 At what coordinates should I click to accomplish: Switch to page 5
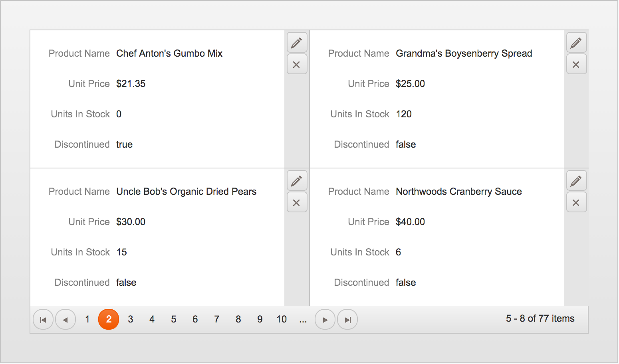coord(173,319)
